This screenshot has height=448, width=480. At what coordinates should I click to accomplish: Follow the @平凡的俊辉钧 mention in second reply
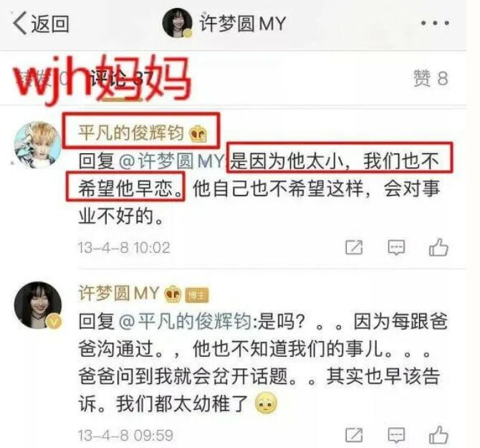pos(185,321)
